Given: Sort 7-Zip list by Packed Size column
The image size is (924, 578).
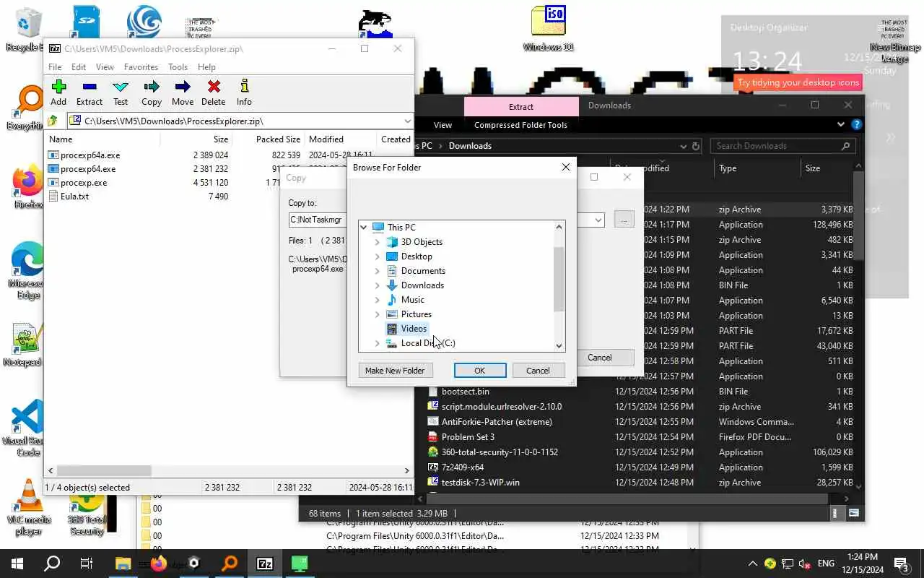Looking at the screenshot, I should pos(278,139).
